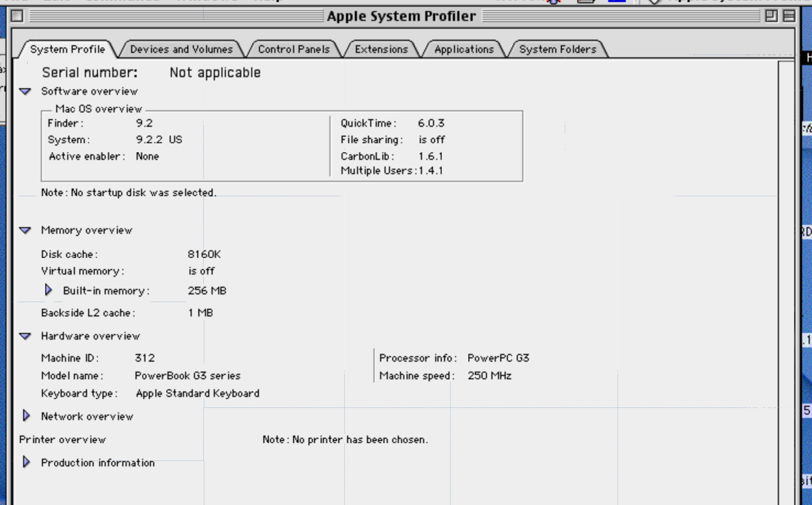Screen dimensions: 812x505
Task: Click the Multiple Users version '1.4.1'
Action: tap(431, 171)
